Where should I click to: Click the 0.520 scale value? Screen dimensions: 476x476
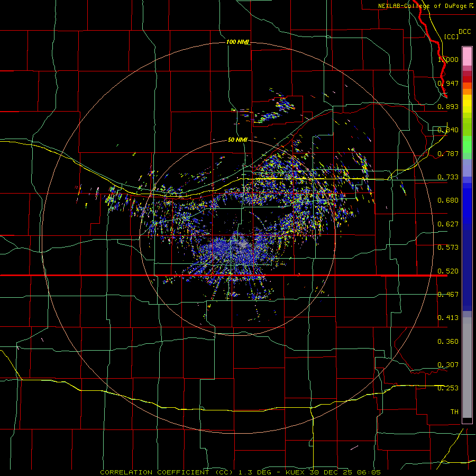pos(448,271)
